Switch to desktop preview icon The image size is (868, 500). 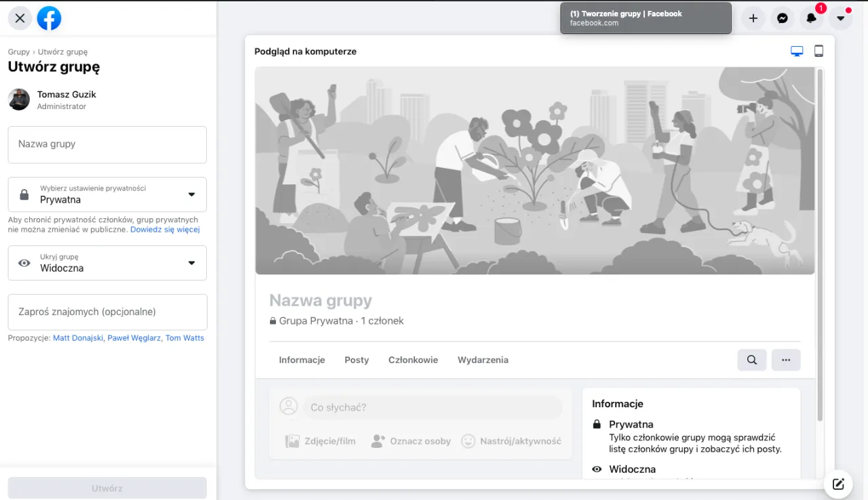(797, 51)
